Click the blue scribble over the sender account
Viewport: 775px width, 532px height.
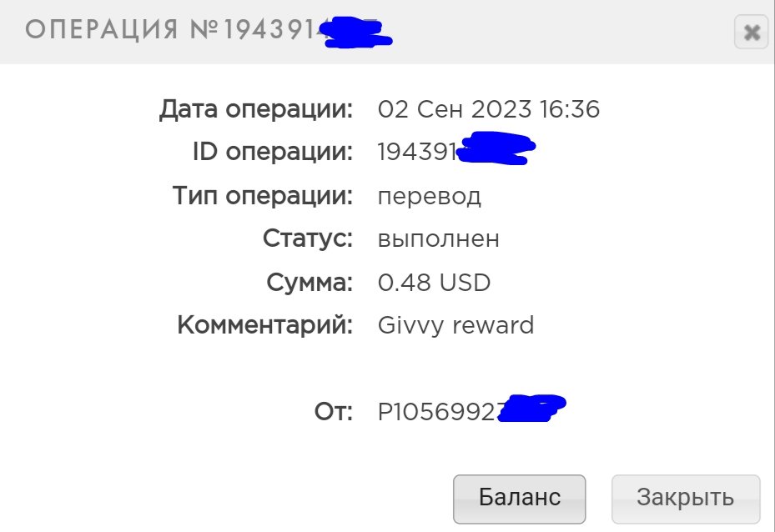pos(531,408)
